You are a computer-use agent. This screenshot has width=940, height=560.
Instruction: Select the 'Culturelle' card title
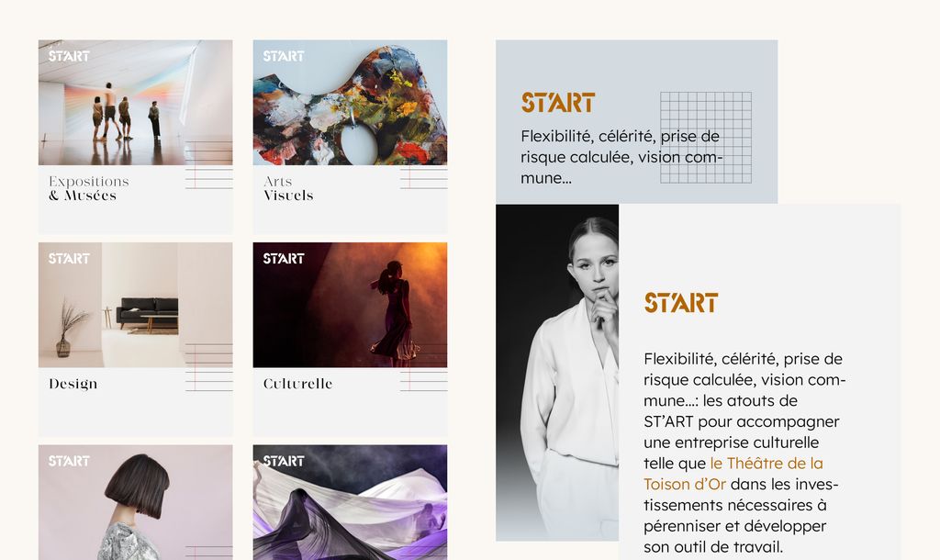coord(298,384)
